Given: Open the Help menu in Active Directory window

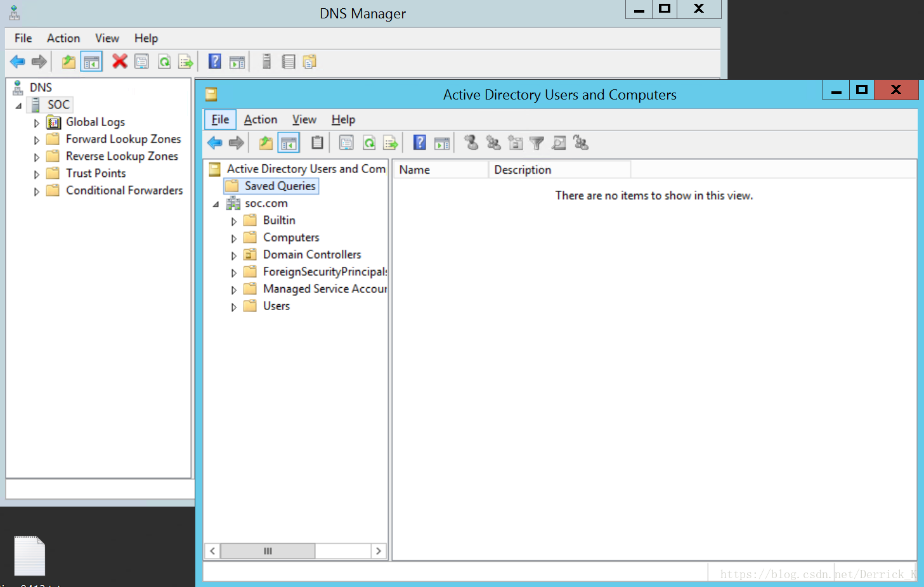Looking at the screenshot, I should (343, 119).
